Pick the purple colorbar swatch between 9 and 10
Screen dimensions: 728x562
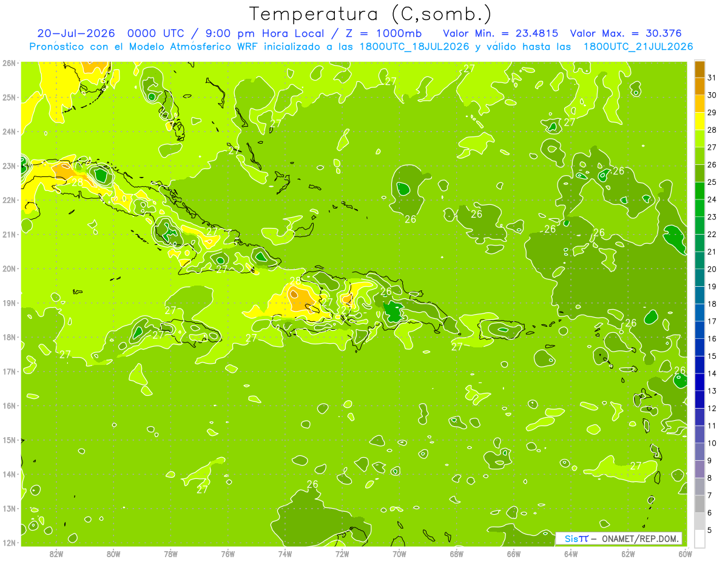699,452
